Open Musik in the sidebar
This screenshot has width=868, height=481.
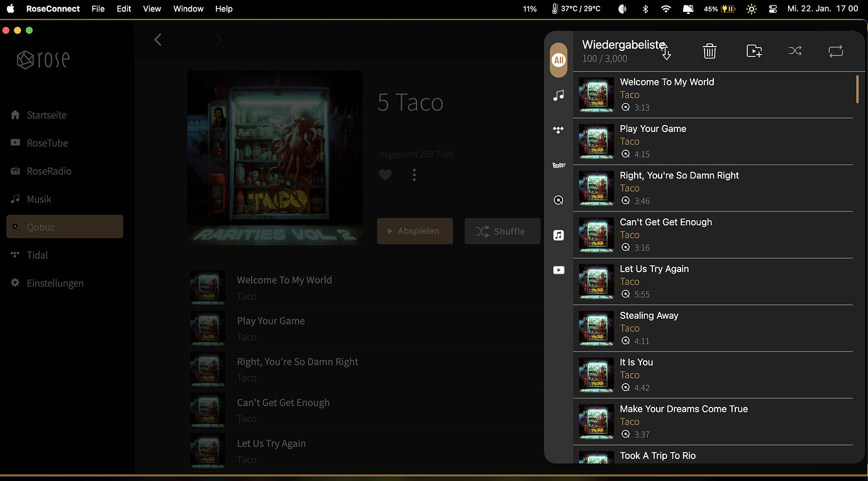(65, 199)
